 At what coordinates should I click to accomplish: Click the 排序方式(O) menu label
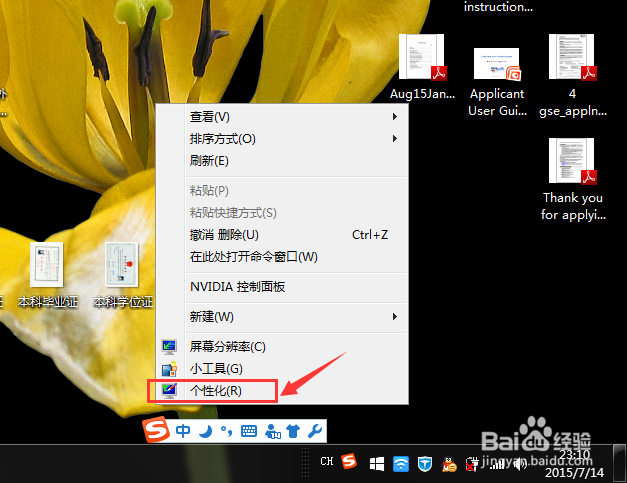tap(223, 139)
